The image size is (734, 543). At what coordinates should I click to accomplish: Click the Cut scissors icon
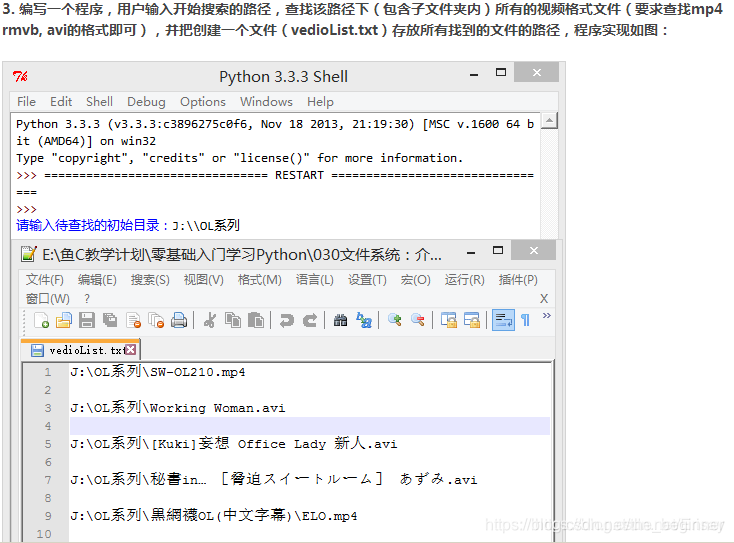click(x=210, y=321)
